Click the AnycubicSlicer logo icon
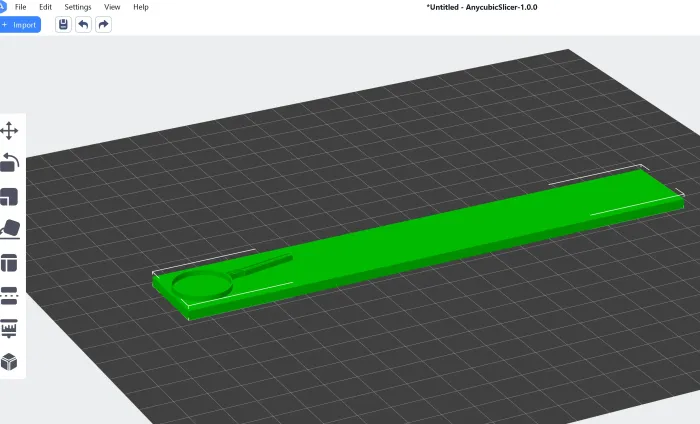This screenshot has height=424, width=700. 2,7
